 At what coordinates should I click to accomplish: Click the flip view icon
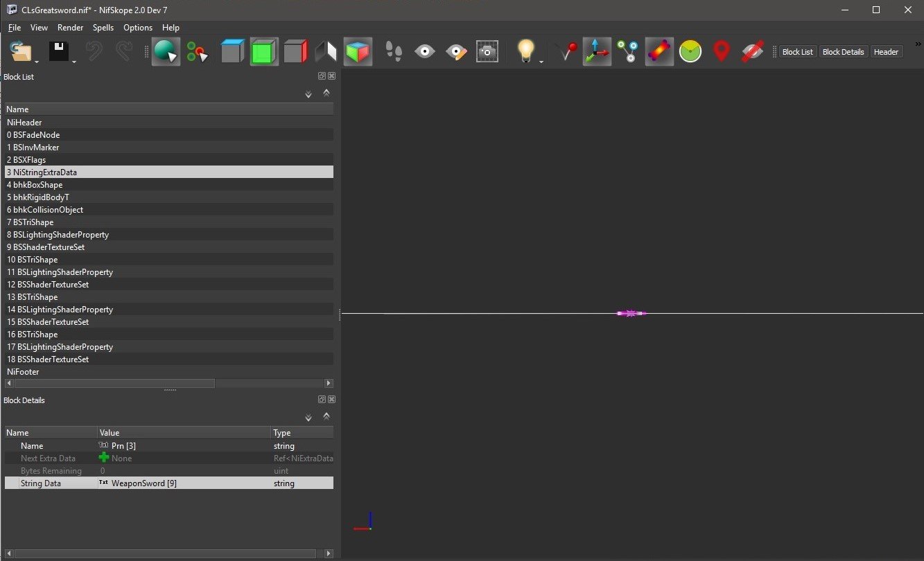[x=326, y=52]
